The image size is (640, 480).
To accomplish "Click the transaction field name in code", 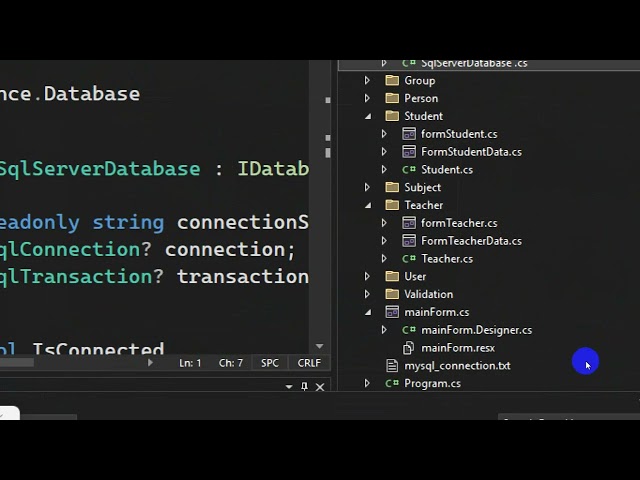I will pos(243,277).
